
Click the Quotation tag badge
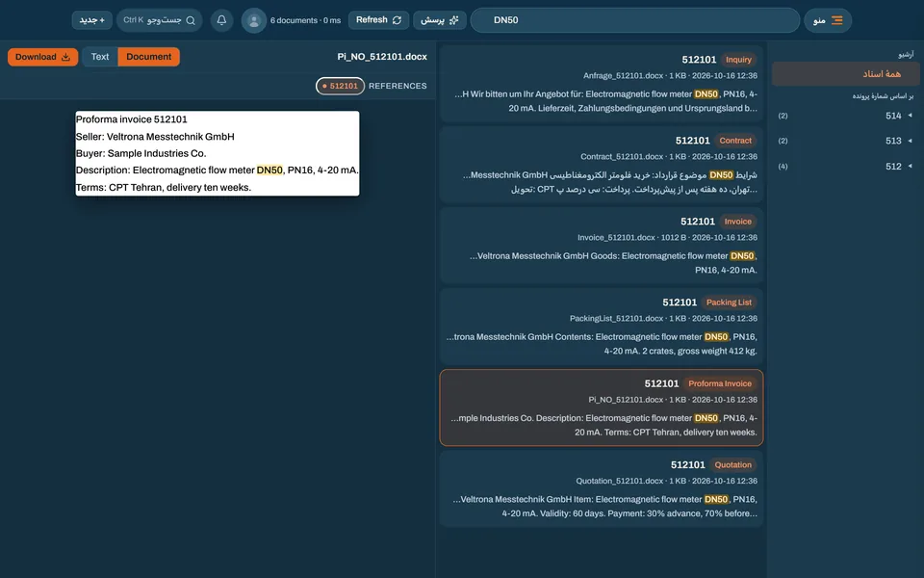tap(733, 464)
